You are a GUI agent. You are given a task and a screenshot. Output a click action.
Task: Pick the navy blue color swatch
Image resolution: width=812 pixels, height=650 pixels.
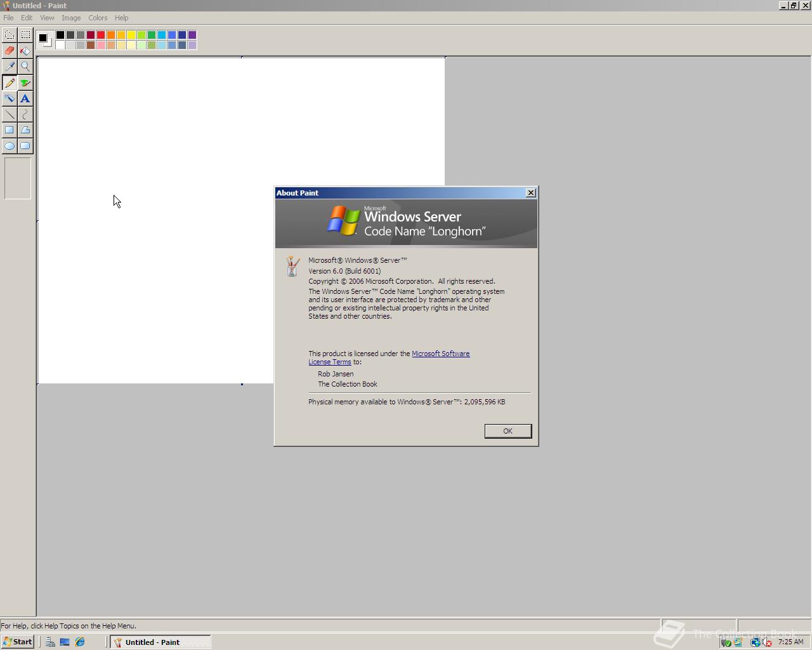pyautogui.click(x=182, y=35)
